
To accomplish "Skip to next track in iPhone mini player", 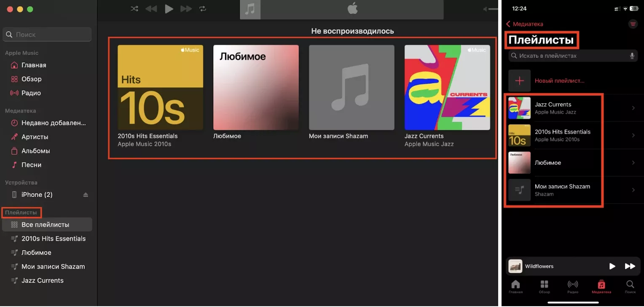I will (630, 266).
